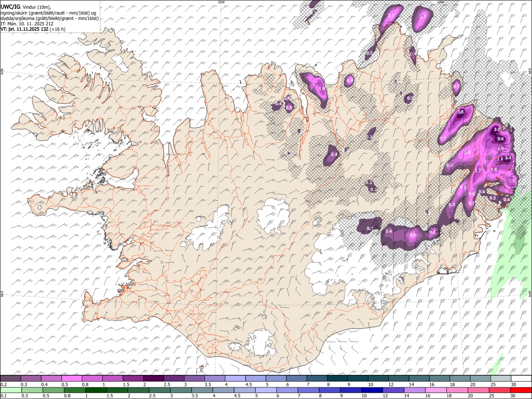532x399 pixels.
Task: Click the 20W longitude label
Action: point(221,2)
